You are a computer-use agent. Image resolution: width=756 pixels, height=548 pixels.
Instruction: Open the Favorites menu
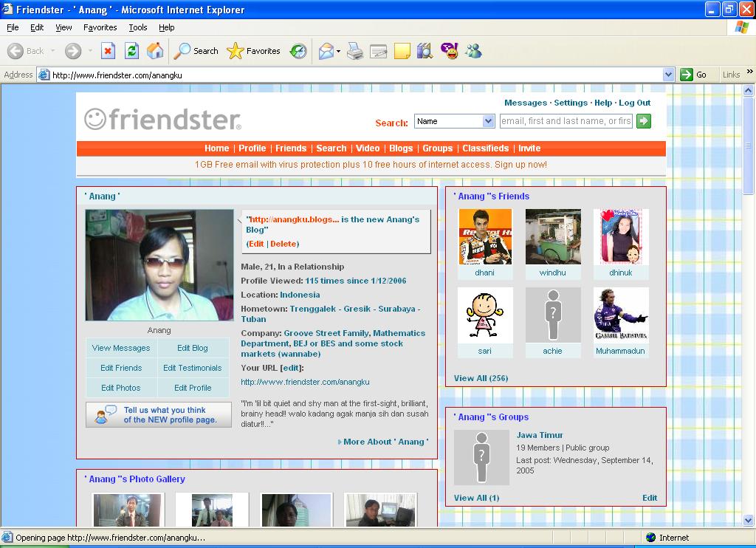pos(100,27)
